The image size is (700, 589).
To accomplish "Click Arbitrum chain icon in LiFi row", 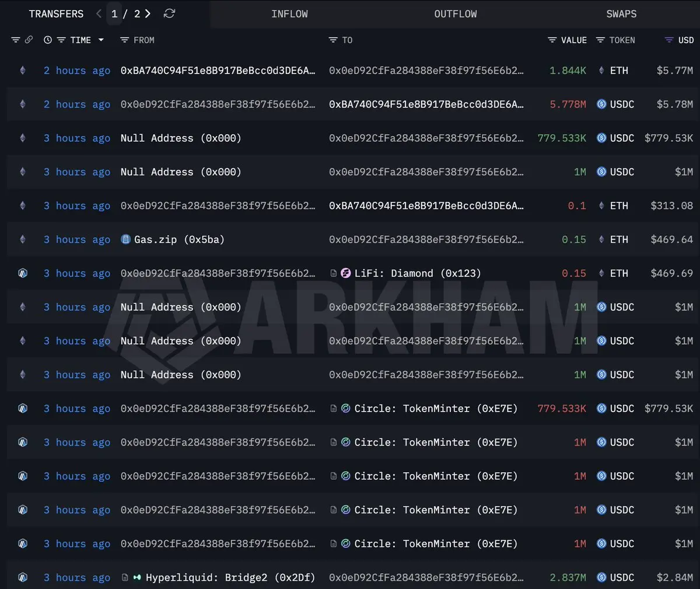I will (x=23, y=273).
